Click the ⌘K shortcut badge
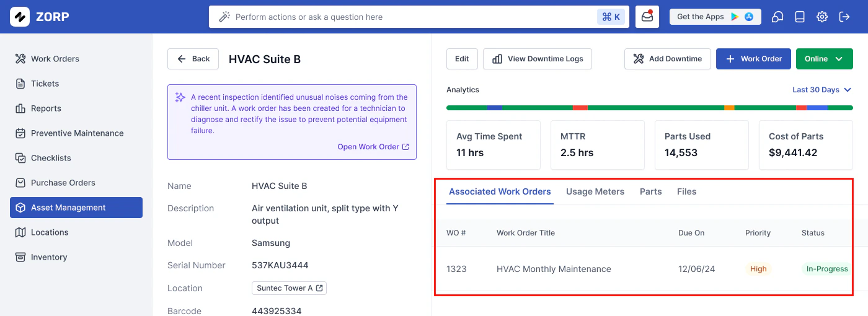Screen dimensions: 868x316 pos(611,17)
